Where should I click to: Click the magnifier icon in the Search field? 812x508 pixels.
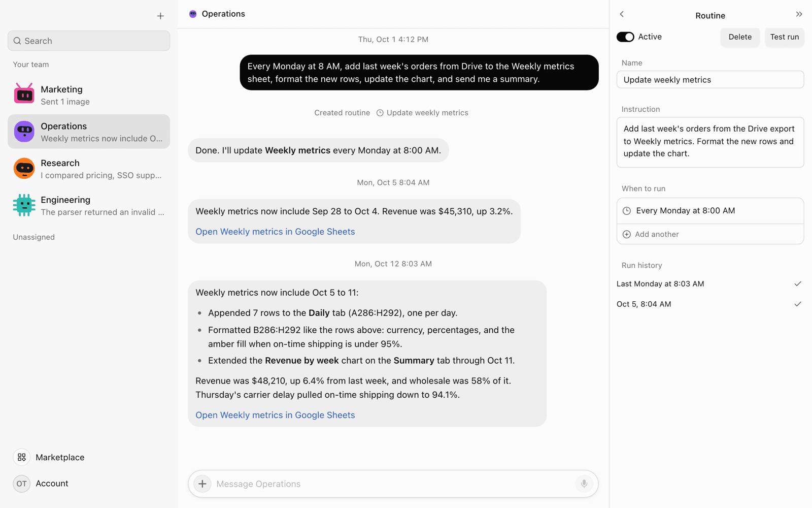click(17, 41)
